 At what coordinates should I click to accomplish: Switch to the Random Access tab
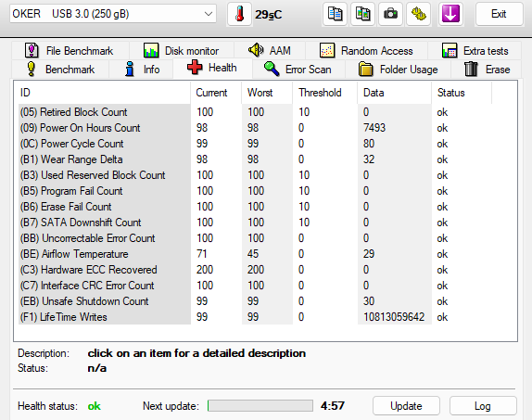pyautogui.click(x=366, y=51)
